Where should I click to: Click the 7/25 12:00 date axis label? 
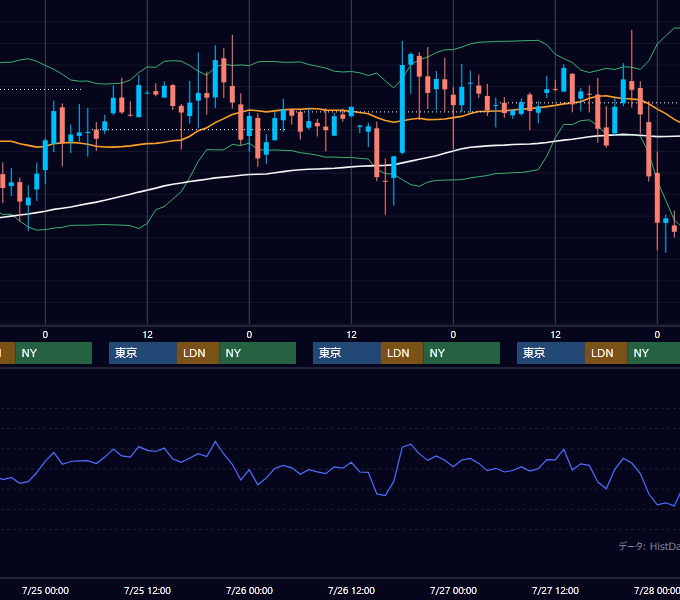pyautogui.click(x=147, y=590)
